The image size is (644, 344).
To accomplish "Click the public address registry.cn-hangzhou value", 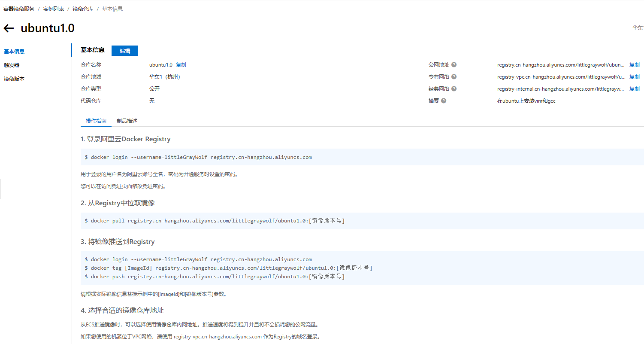I will click(561, 65).
